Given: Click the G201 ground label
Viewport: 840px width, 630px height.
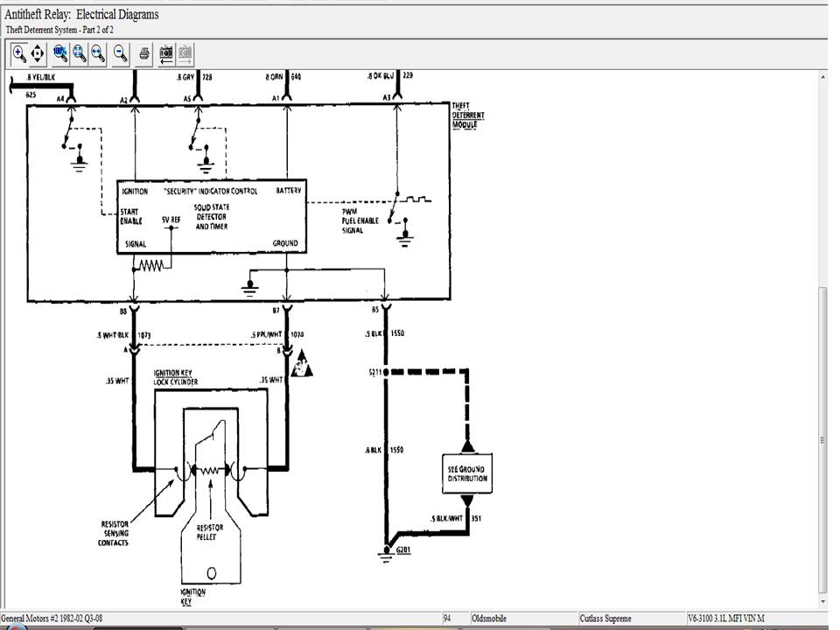Looking at the screenshot, I should point(403,550).
